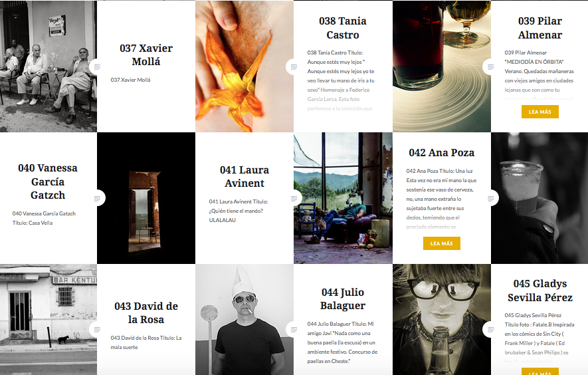Screen dimensions: 588x375
Task: Open the chef hat man photo
Action: 245,319
